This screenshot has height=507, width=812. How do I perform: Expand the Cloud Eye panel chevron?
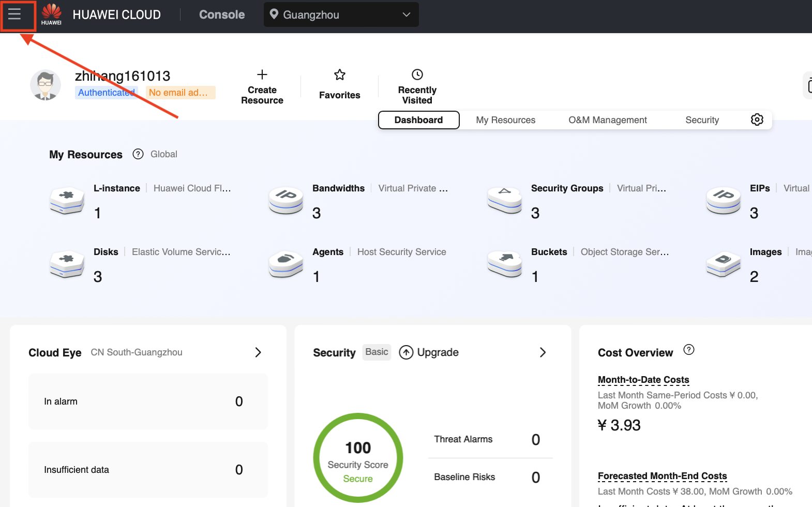(258, 352)
